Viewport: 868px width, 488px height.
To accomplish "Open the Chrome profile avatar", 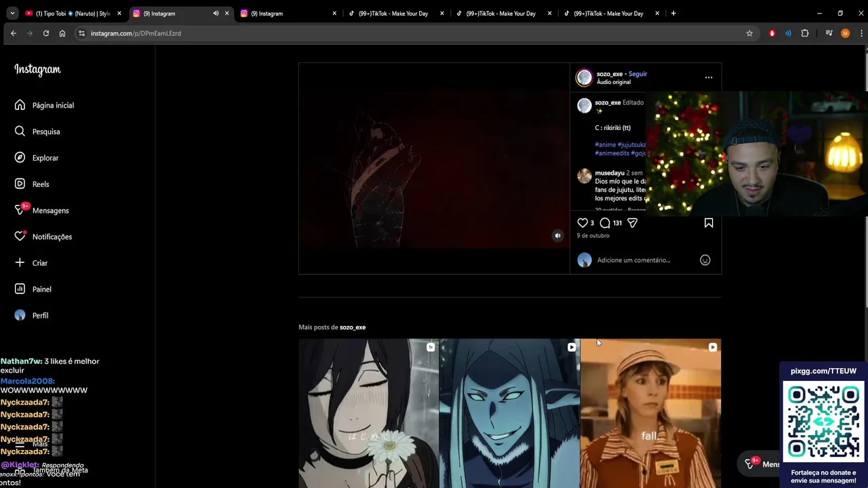I will coord(845,33).
